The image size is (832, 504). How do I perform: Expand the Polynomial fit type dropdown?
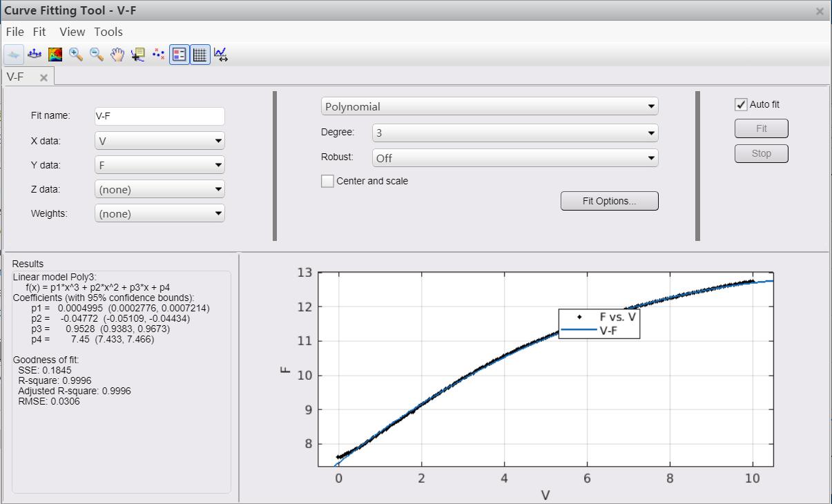click(x=489, y=106)
